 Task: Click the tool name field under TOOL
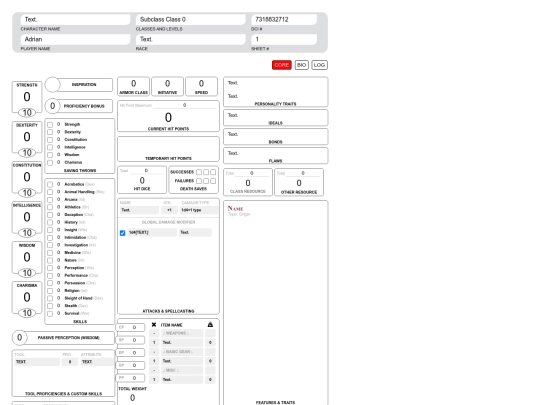tap(37, 362)
